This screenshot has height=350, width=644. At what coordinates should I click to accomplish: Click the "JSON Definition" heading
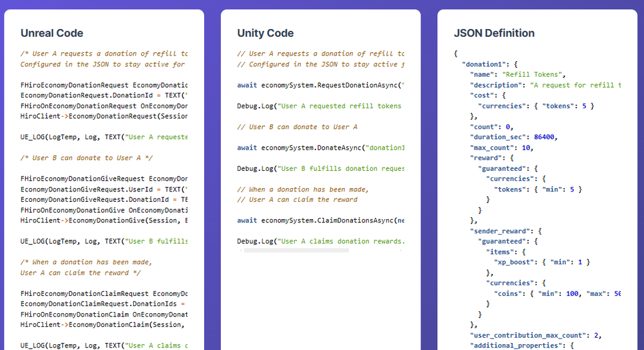494,34
